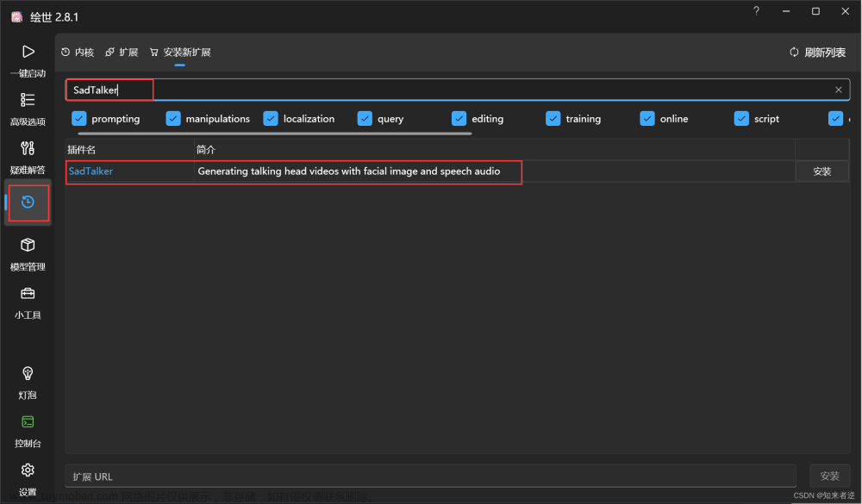Open 小工具 toolbox page
The image size is (862, 504).
28,302
